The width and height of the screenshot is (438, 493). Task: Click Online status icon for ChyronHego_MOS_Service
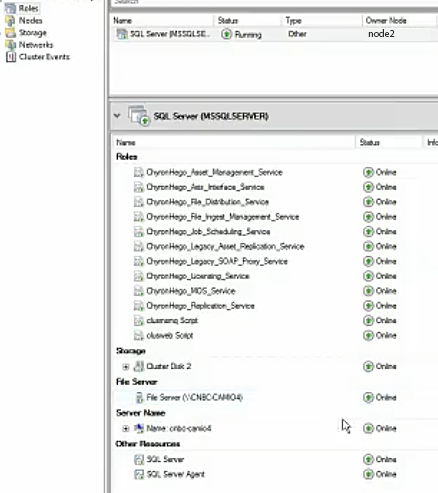tap(368, 291)
